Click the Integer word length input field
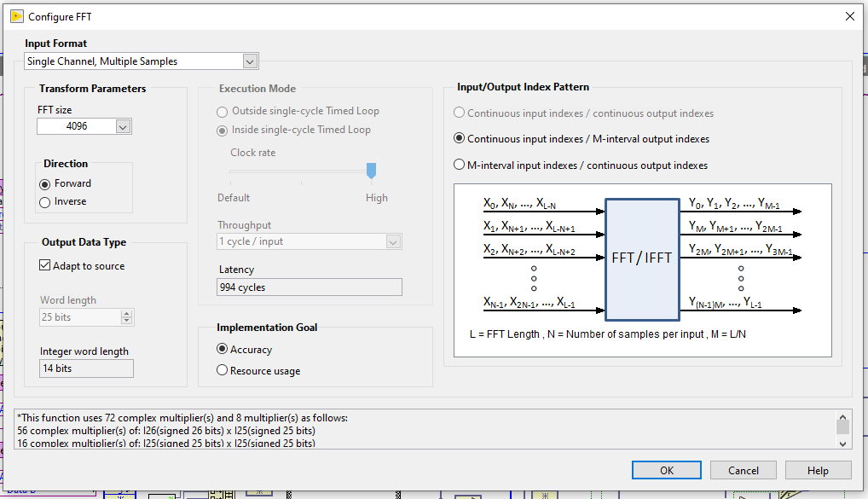Image resolution: width=868 pixels, height=499 pixels. click(85, 368)
